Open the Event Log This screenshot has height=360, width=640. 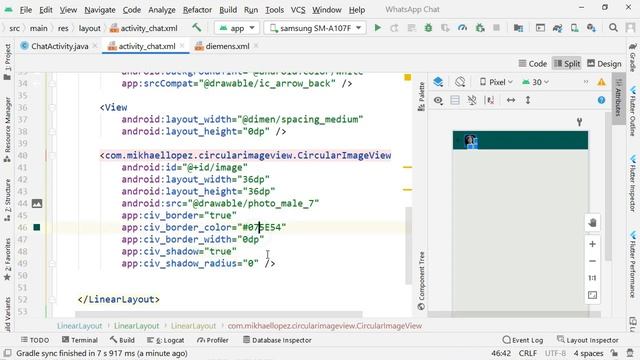point(523,340)
